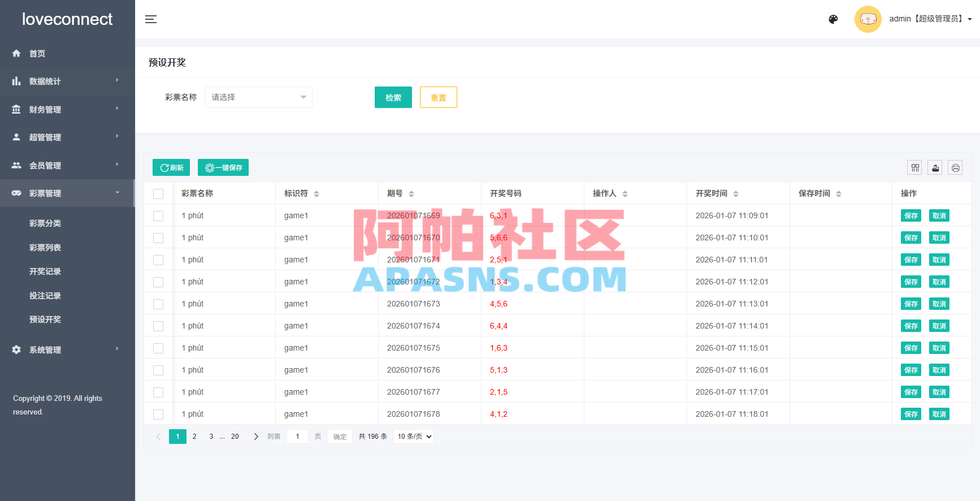
Task: Open the 彩票名称 请选择 dropdown
Action: click(259, 97)
